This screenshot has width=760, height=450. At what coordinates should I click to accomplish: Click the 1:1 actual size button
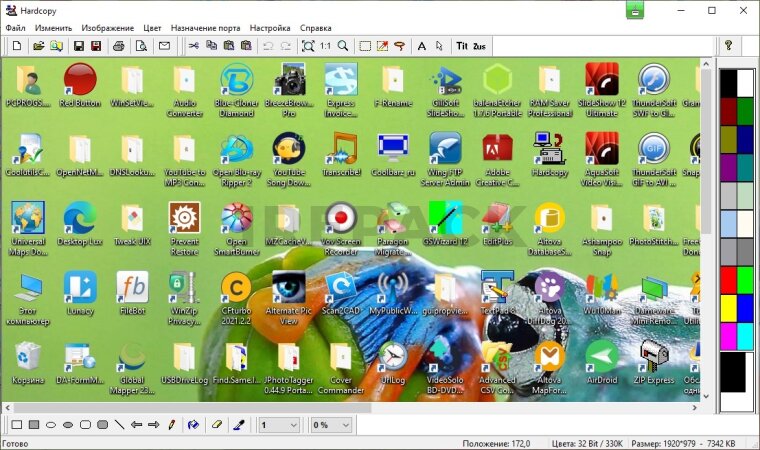pyautogui.click(x=325, y=46)
